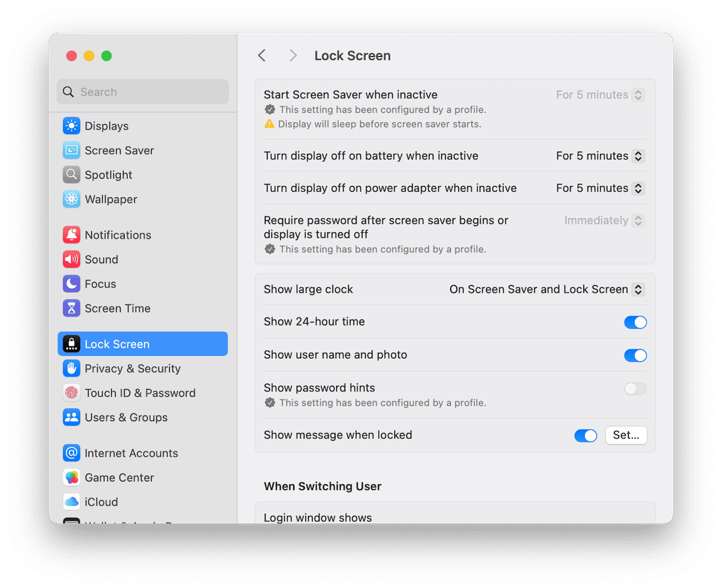Go to Privacy & Security section
Image resolution: width=722 pixels, height=588 pixels.
132,368
